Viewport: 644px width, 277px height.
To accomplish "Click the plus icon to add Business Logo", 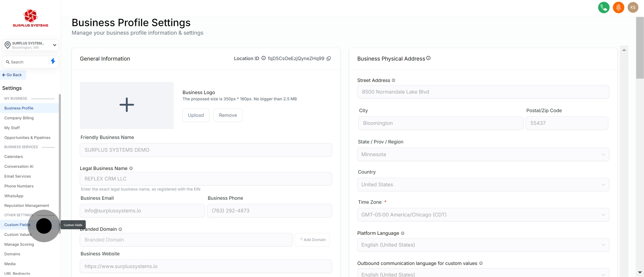I will click(x=127, y=105).
